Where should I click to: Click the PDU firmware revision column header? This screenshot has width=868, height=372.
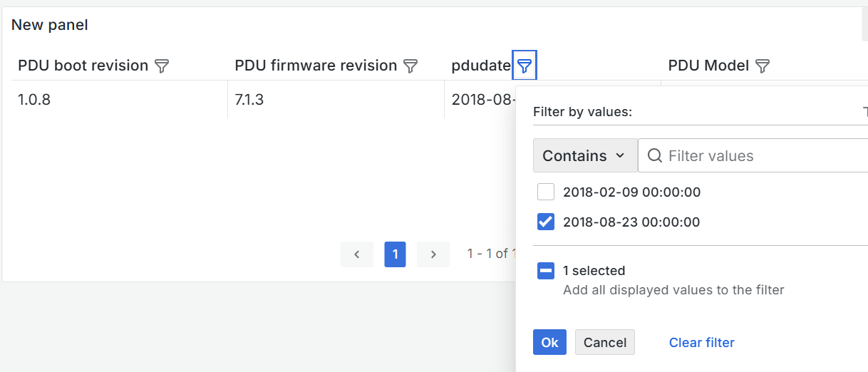pos(316,66)
